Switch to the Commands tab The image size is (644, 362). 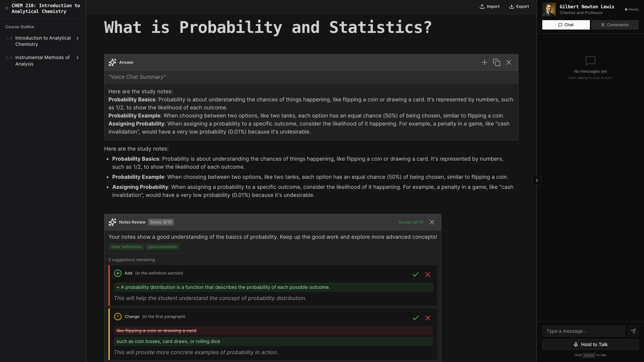[x=614, y=25]
